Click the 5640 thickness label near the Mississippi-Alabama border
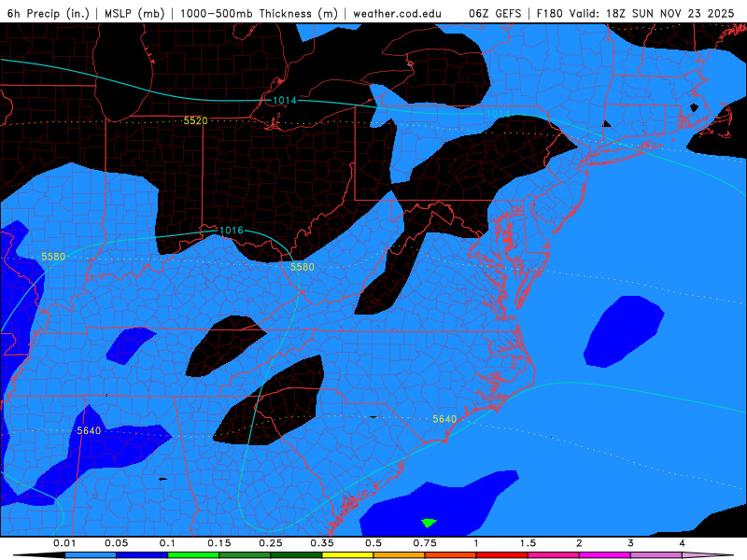747x560 pixels. [x=89, y=431]
